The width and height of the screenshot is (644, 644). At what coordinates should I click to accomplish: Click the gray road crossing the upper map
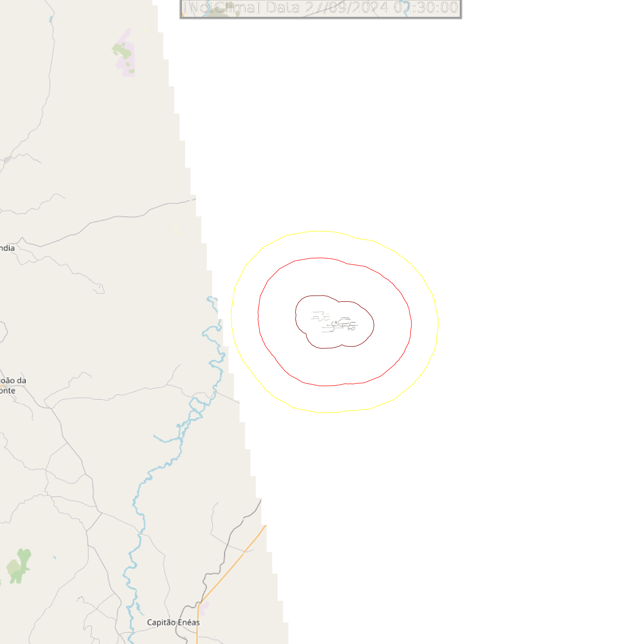(100, 220)
